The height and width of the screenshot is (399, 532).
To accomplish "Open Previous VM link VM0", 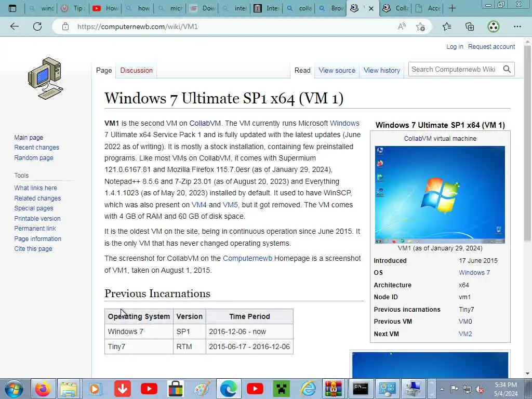I will 465,321.
